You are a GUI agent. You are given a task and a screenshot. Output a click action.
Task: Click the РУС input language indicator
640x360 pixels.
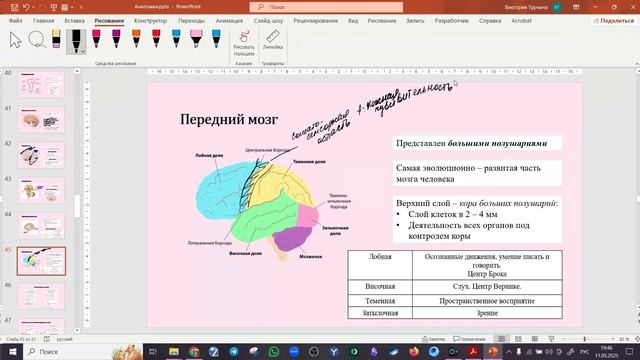point(585,351)
